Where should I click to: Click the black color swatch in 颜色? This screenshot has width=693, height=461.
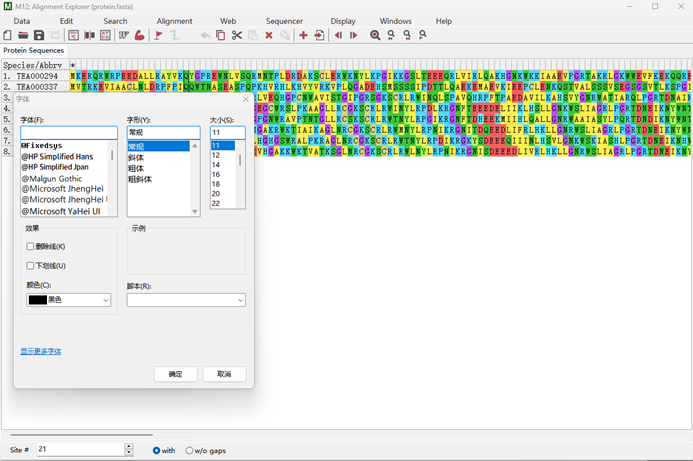[38, 300]
